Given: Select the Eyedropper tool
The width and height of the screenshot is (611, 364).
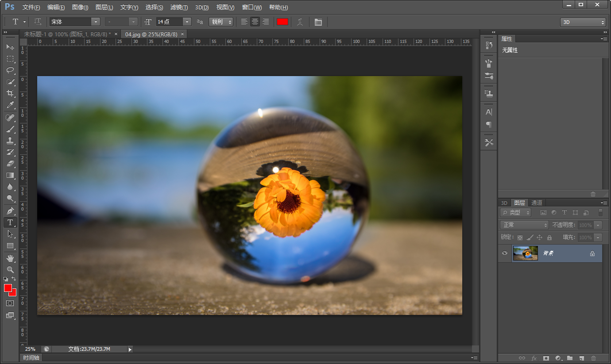Looking at the screenshot, I should 10,105.
